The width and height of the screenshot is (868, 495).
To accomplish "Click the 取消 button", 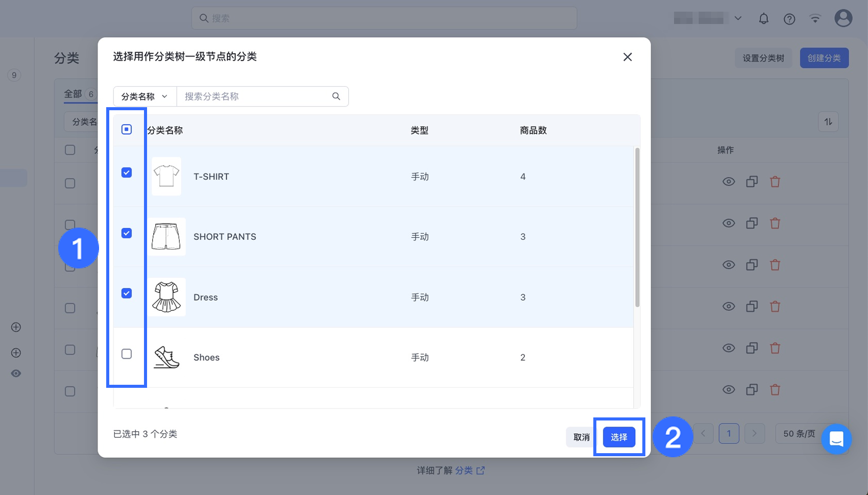I will tap(582, 437).
